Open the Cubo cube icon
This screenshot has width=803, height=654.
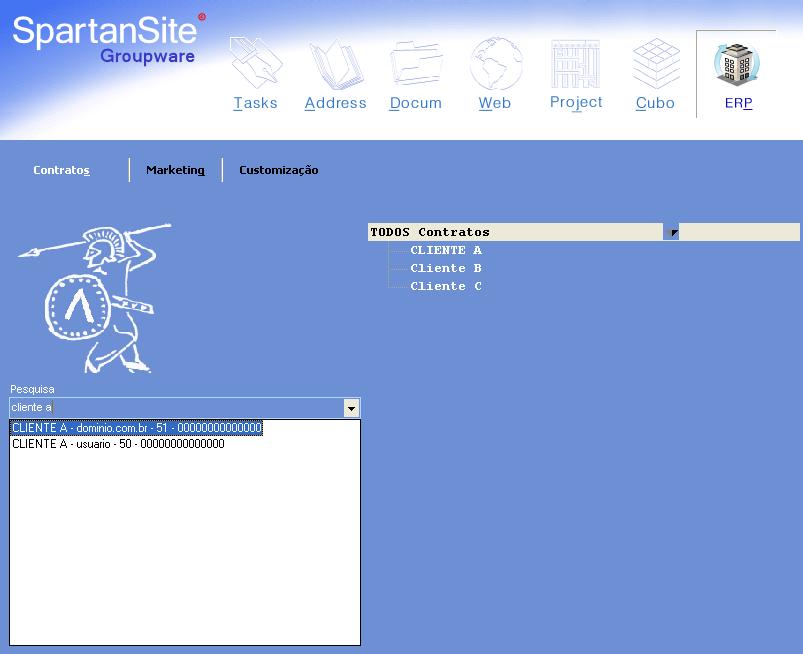click(656, 64)
